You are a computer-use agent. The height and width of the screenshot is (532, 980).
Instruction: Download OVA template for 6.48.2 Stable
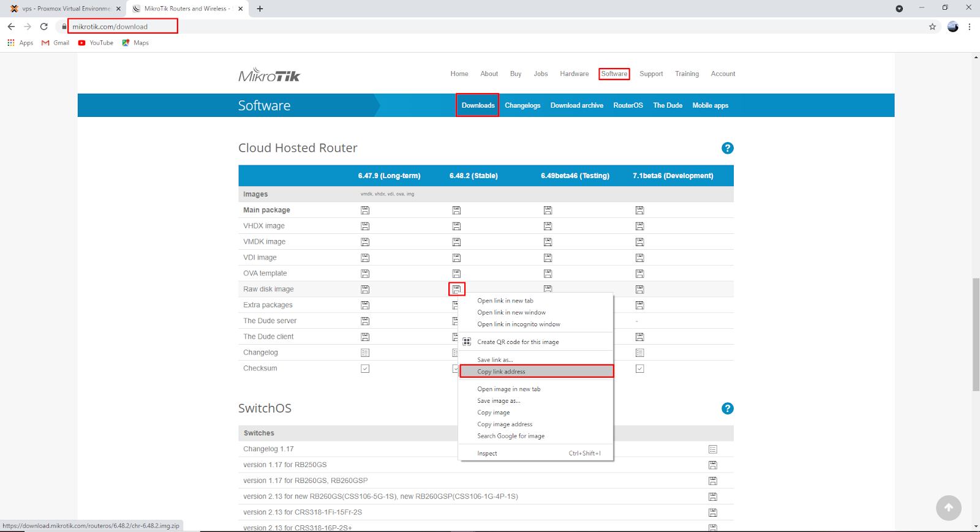click(456, 274)
